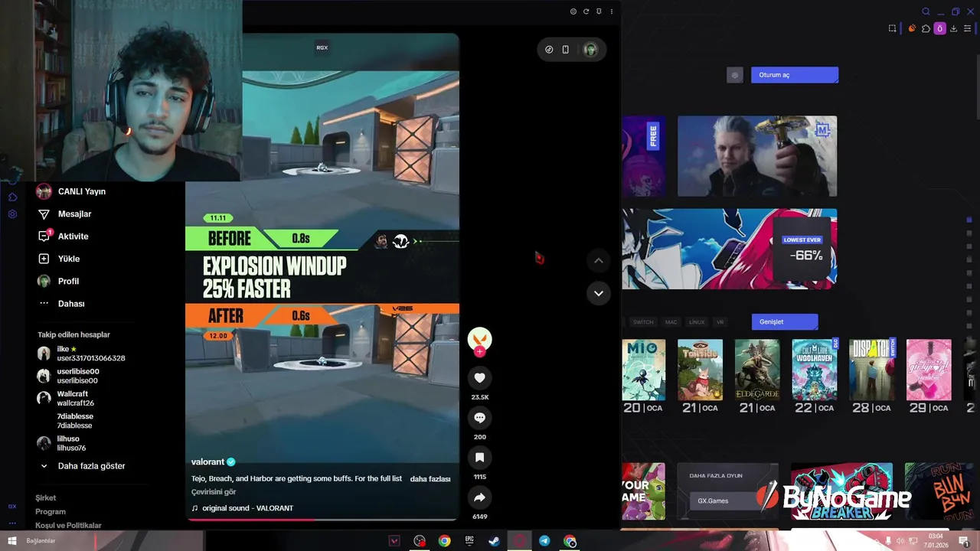This screenshot has height=551, width=980.
Task: Open sidebar panel settings circle icon
Action: pyautogui.click(x=573, y=11)
